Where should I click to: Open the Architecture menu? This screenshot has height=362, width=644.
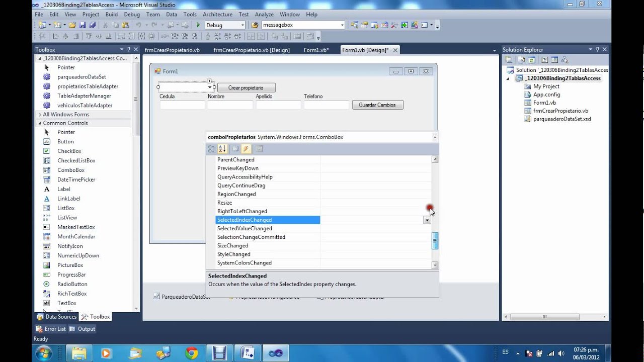coord(217,15)
